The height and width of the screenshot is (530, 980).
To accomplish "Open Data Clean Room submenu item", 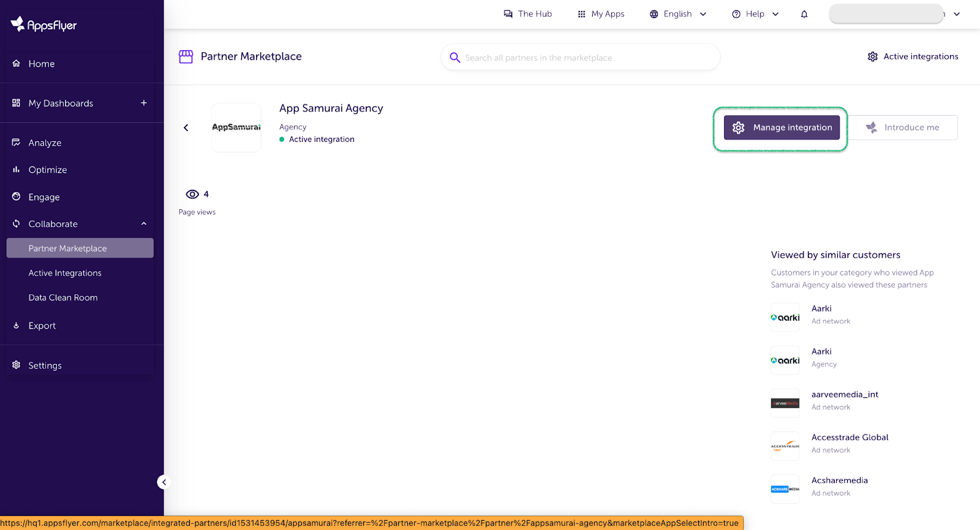I will pyautogui.click(x=63, y=297).
